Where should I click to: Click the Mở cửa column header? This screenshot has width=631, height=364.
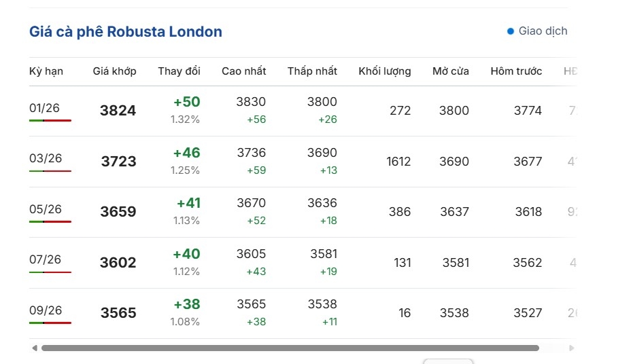click(450, 71)
